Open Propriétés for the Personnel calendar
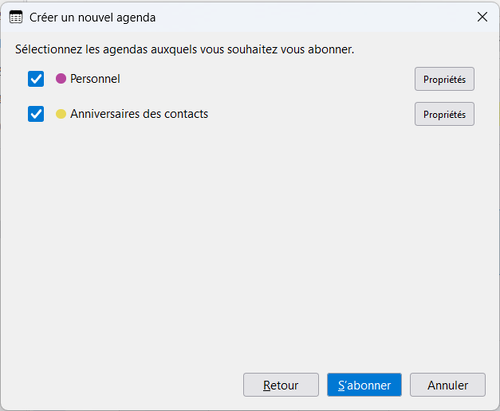This screenshot has width=500, height=411. 444,79
